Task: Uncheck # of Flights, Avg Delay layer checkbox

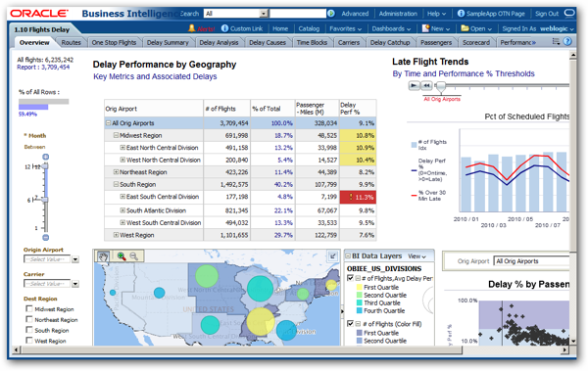Action: point(350,278)
